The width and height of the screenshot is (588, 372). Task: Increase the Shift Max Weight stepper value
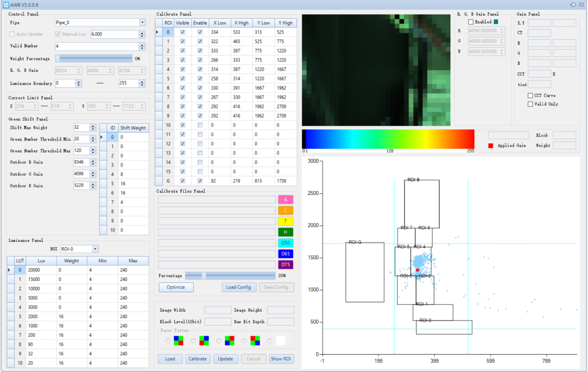(x=93, y=126)
